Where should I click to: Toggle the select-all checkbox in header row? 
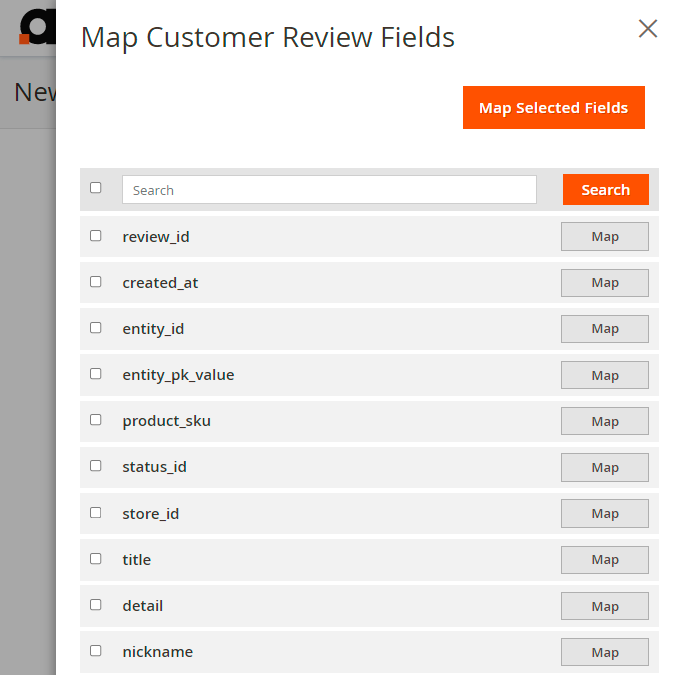tap(96, 188)
